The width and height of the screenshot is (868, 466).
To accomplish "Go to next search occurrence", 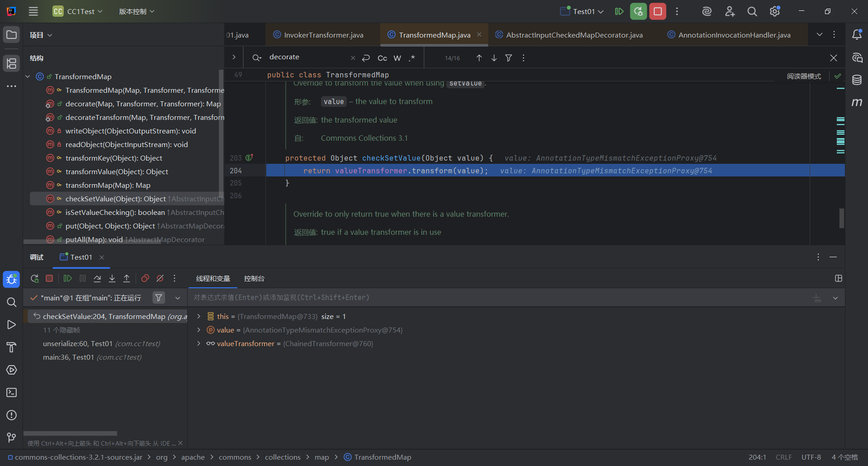I will click(494, 58).
